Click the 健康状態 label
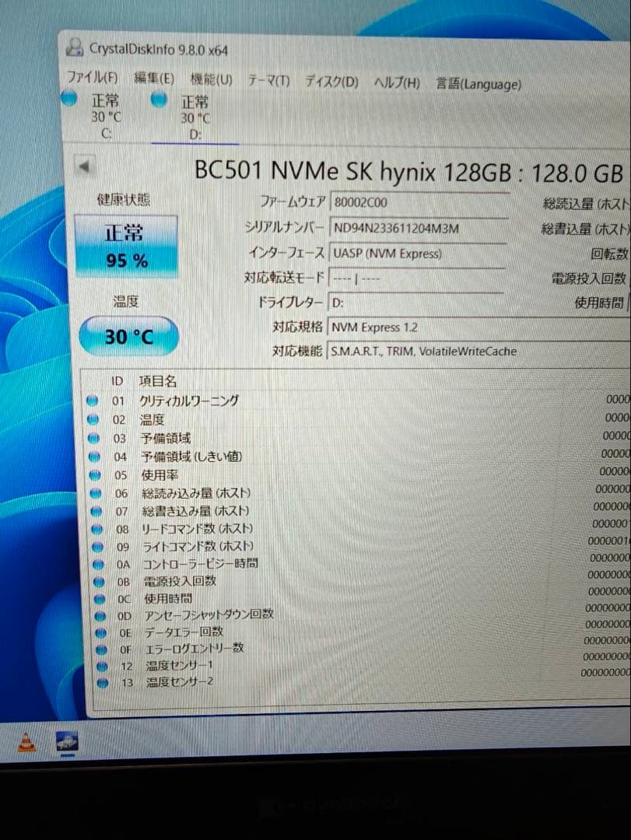 (x=124, y=199)
